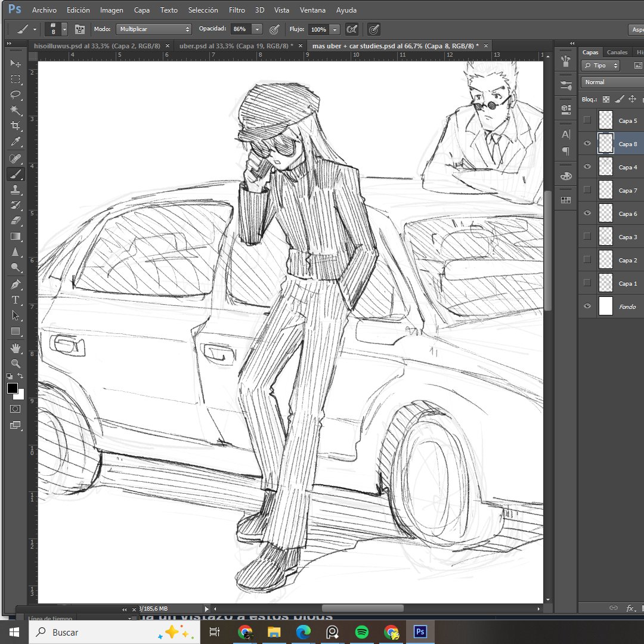The height and width of the screenshot is (644, 644).
Task: Click the foreground black color swatch
Action: coord(12,388)
